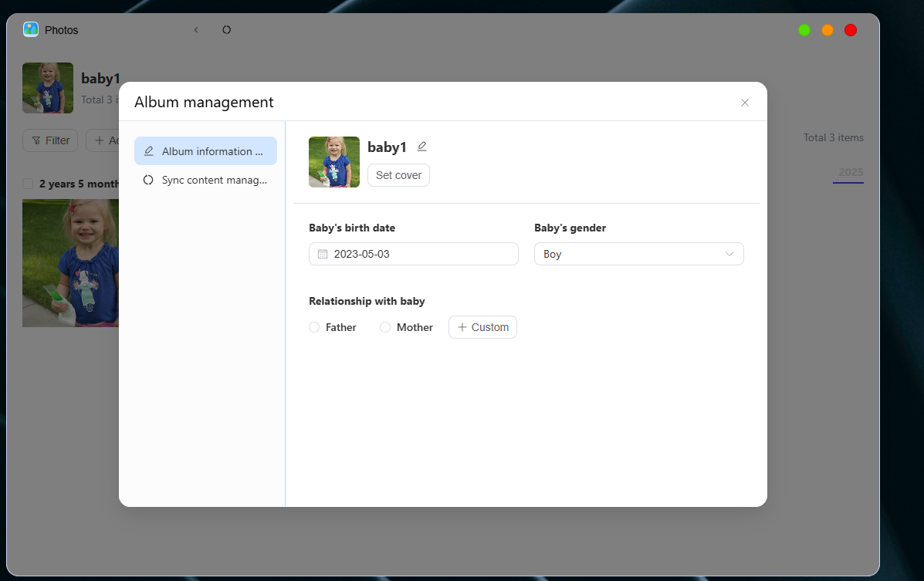Select the Father radio button
The width and height of the screenshot is (924, 581).
314,327
